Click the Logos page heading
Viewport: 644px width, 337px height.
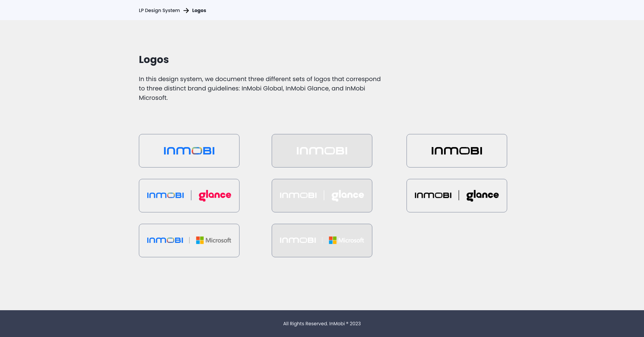click(154, 59)
